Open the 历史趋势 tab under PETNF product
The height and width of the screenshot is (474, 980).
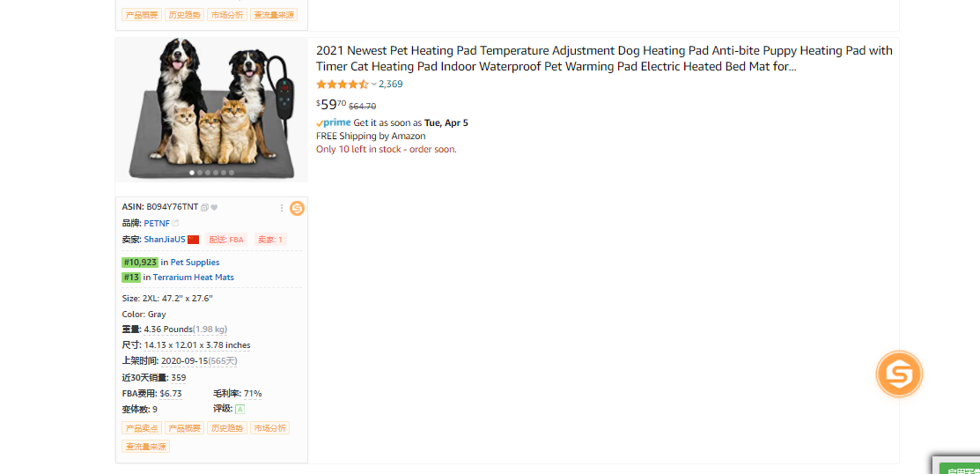(227, 428)
